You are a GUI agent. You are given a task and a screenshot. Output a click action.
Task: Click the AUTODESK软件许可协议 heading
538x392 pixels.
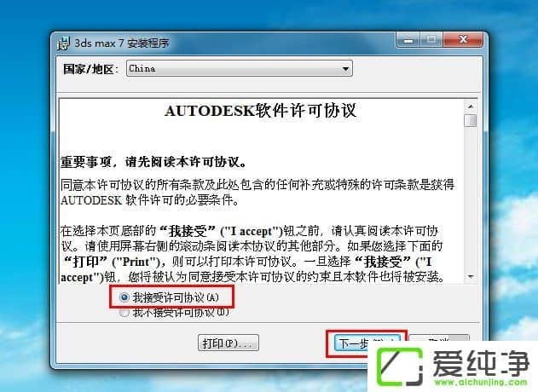pos(260,111)
